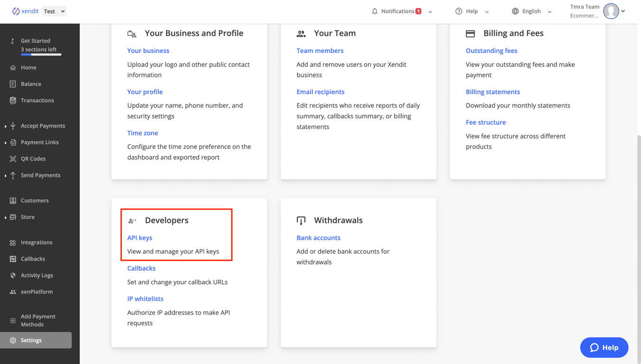Click the Xendit logo icon
This screenshot has height=364, width=641.
point(16,11)
